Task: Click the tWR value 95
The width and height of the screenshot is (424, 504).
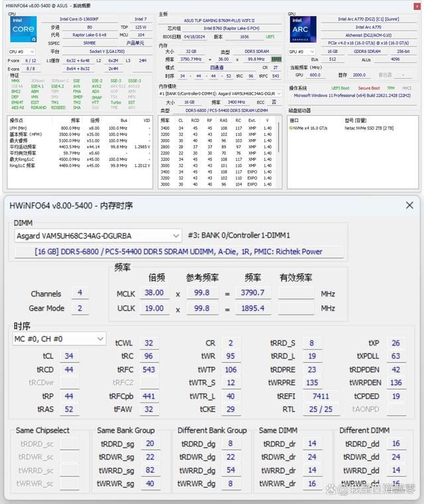Action: (x=231, y=356)
